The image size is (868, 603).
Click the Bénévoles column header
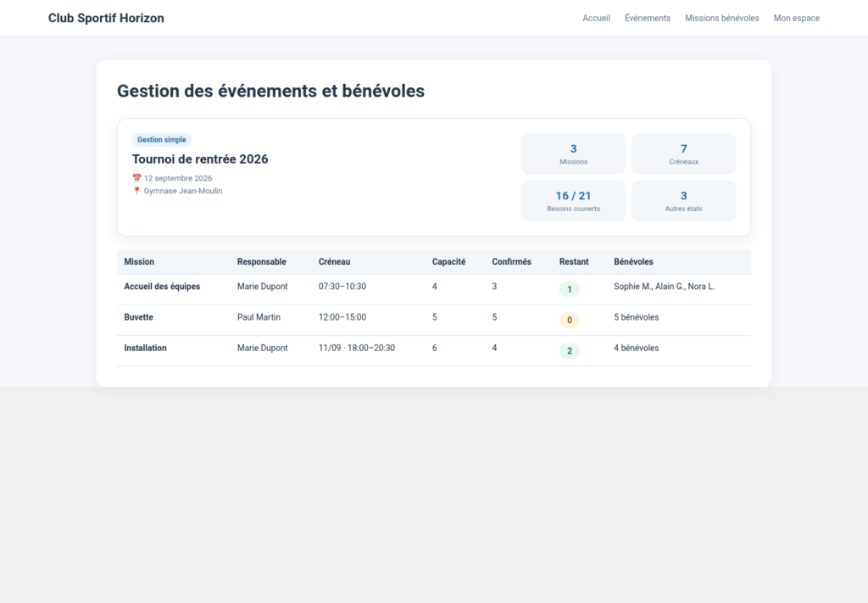(x=633, y=262)
